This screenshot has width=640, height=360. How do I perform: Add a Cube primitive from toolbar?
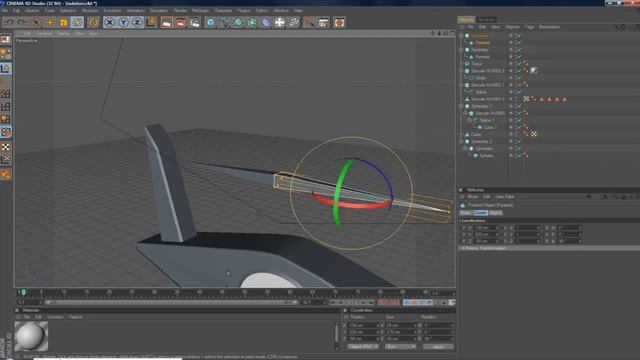[x=210, y=22]
